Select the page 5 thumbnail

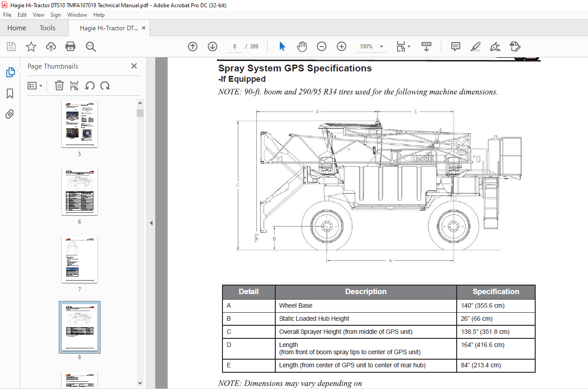point(79,124)
